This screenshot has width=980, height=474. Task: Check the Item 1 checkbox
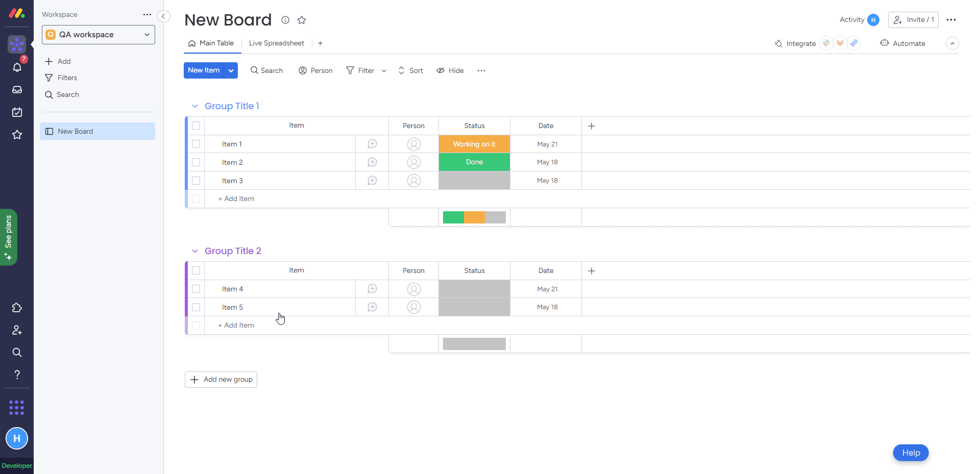click(196, 144)
